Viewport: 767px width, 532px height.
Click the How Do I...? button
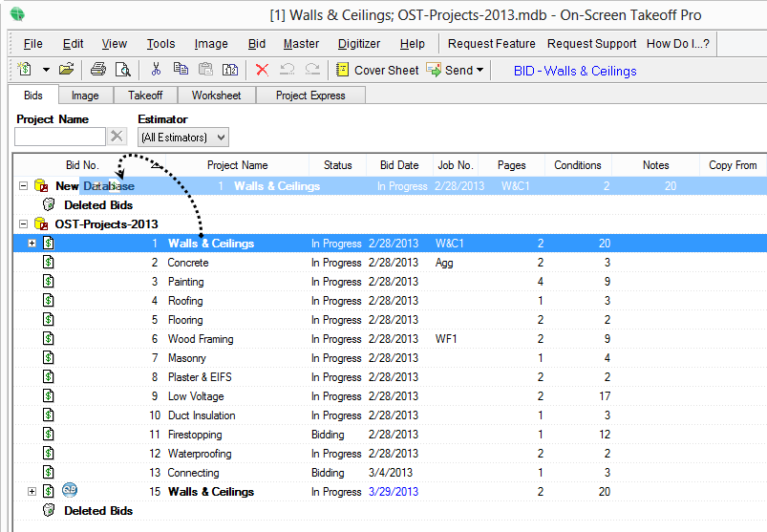point(678,44)
